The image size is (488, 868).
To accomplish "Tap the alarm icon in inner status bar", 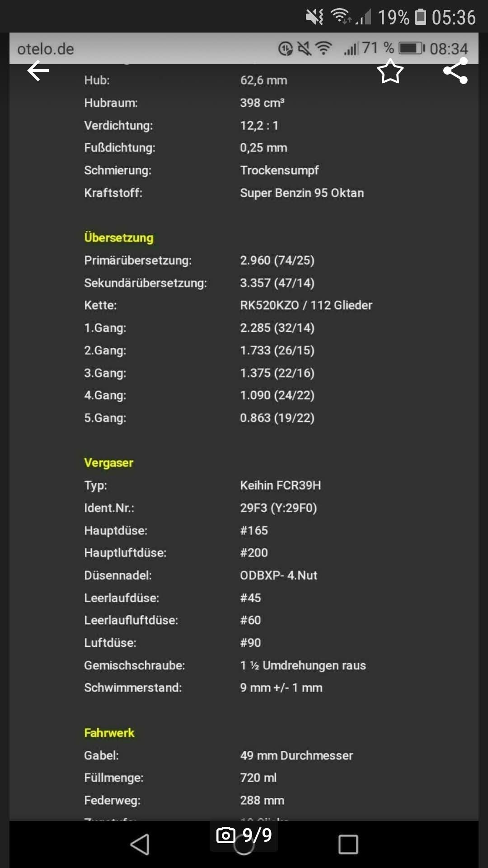I will click(x=285, y=48).
